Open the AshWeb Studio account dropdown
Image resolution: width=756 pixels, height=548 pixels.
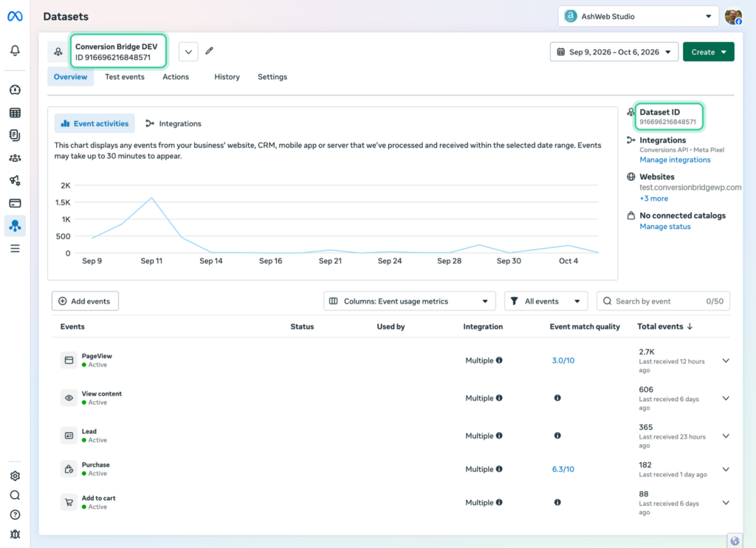click(x=639, y=16)
